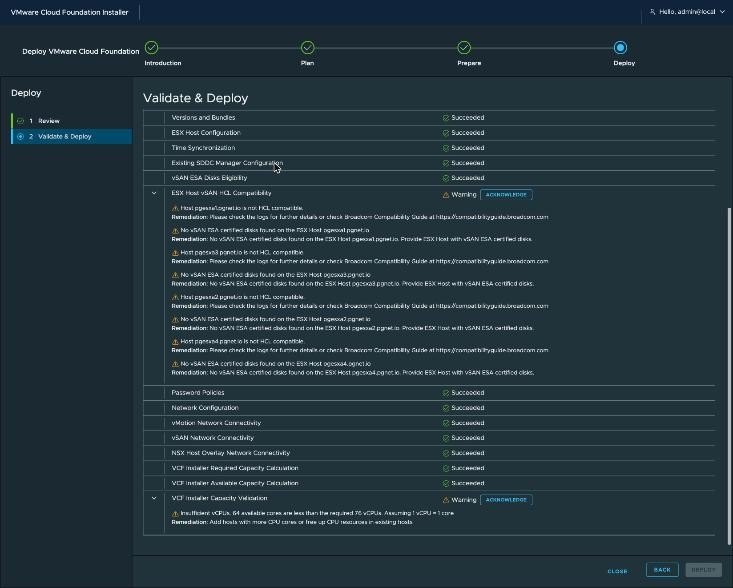The height and width of the screenshot is (588, 733).
Task: Click the success icon for Time Synchronization
Action: coord(446,148)
